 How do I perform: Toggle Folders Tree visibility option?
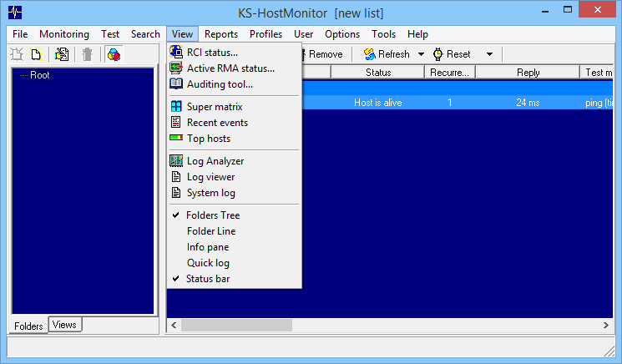point(234,215)
